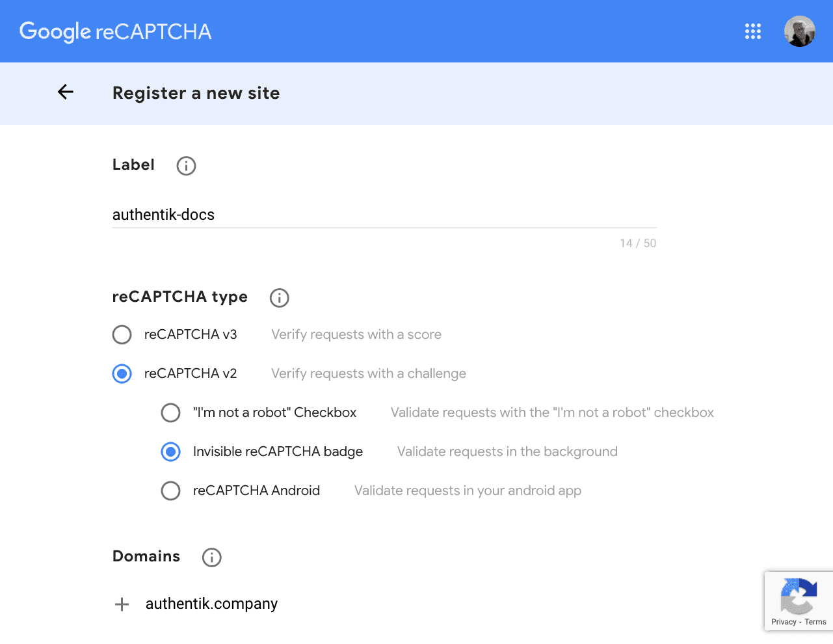This screenshot has height=644, width=833.
Task: Click the Label text field
Action: pos(384,215)
